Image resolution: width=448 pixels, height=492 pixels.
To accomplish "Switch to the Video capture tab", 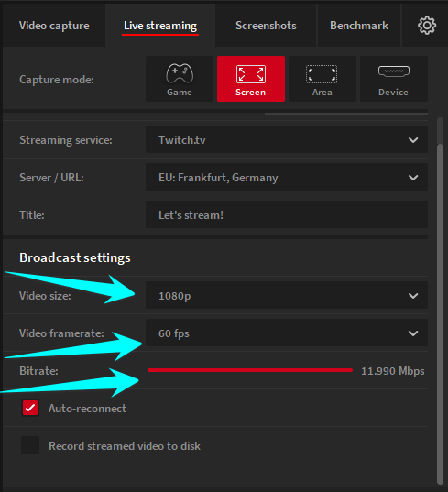I will (54, 26).
